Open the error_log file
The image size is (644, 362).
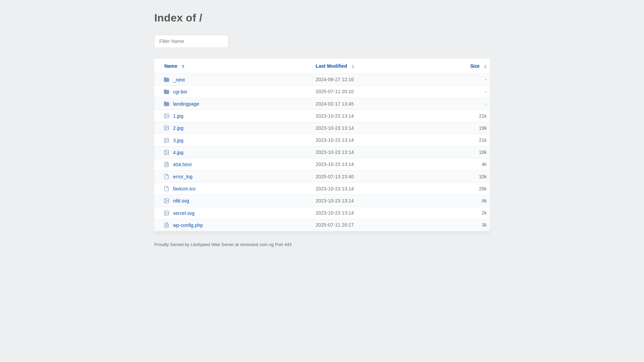tap(183, 177)
